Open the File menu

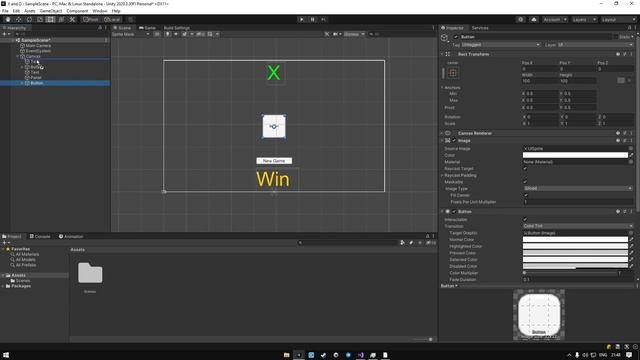tap(5, 11)
